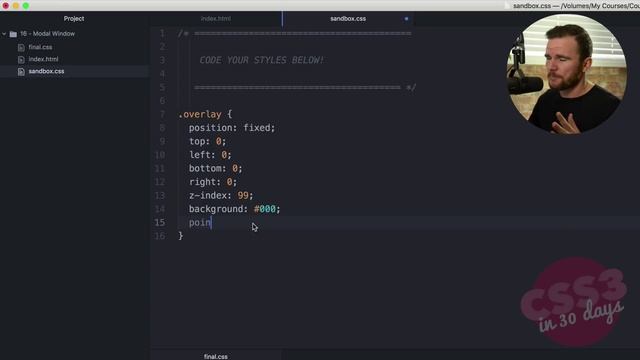Switch to the index.html tab

pyautogui.click(x=216, y=19)
